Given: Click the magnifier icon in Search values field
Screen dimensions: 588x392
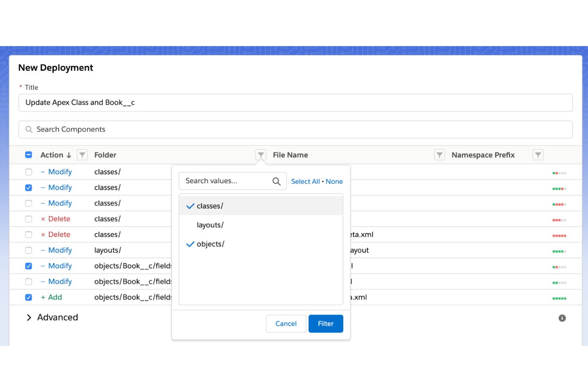Looking at the screenshot, I should point(277,181).
